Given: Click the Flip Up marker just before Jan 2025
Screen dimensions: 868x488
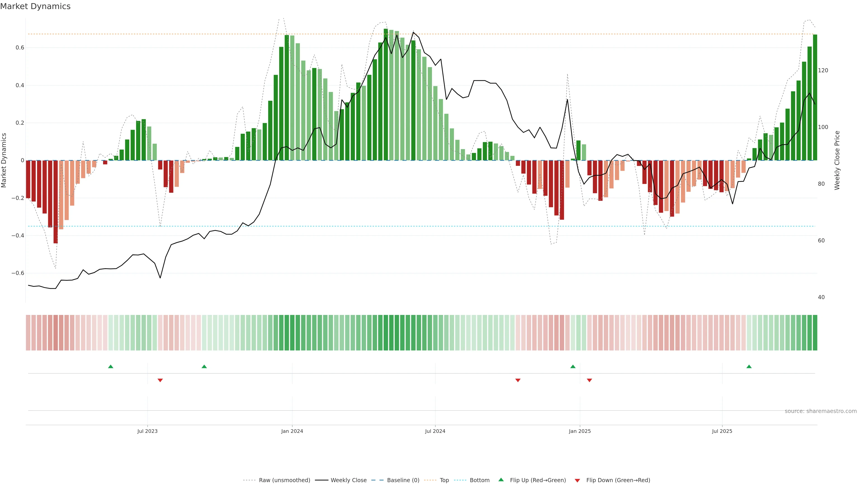Looking at the screenshot, I should pyautogui.click(x=573, y=366).
